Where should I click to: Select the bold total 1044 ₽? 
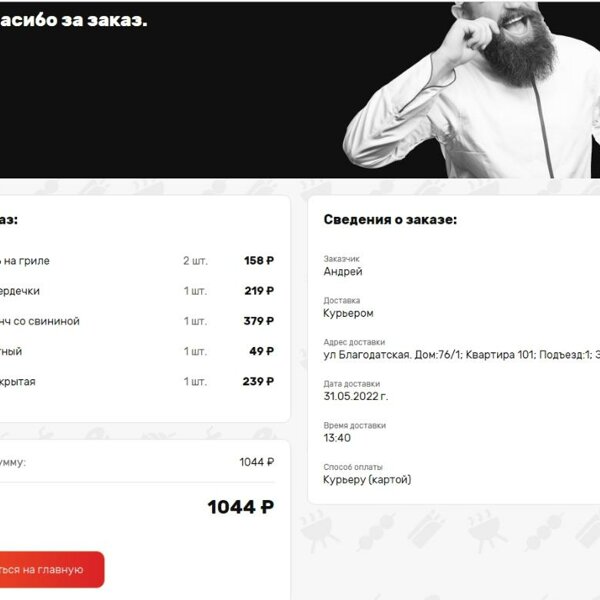[241, 507]
